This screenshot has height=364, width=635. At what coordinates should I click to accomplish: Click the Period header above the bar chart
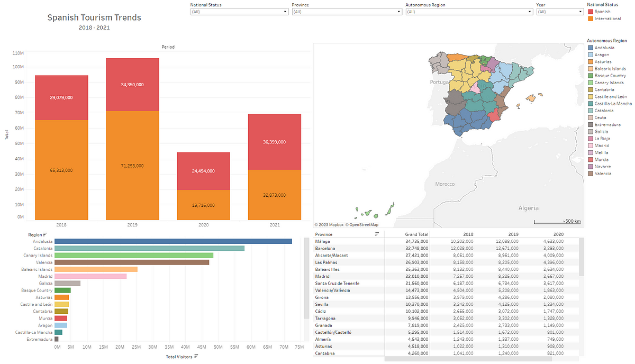pyautogui.click(x=168, y=47)
